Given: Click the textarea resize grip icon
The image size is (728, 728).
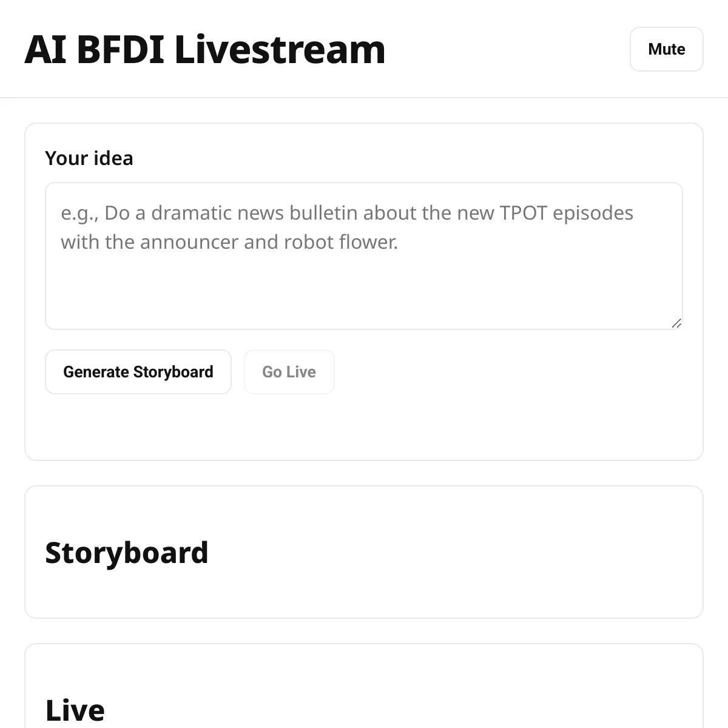Looking at the screenshot, I should click(x=676, y=323).
